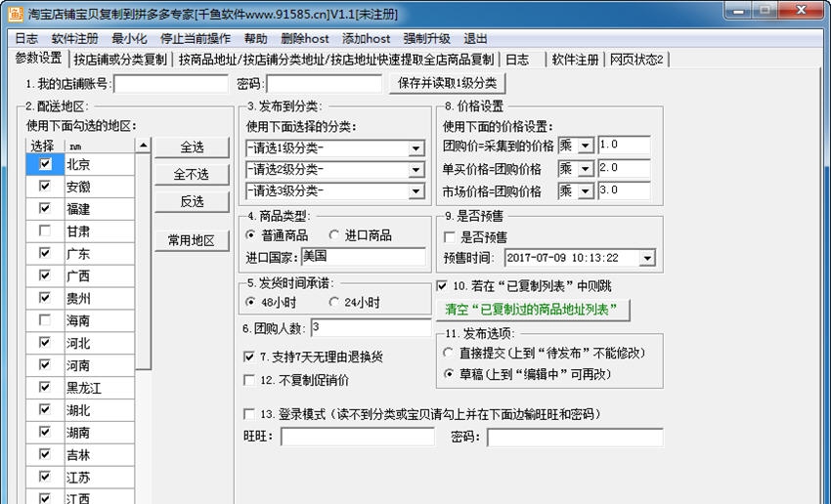The image size is (831, 504).
Task: Click the 选择 column header
Action: click(45, 146)
